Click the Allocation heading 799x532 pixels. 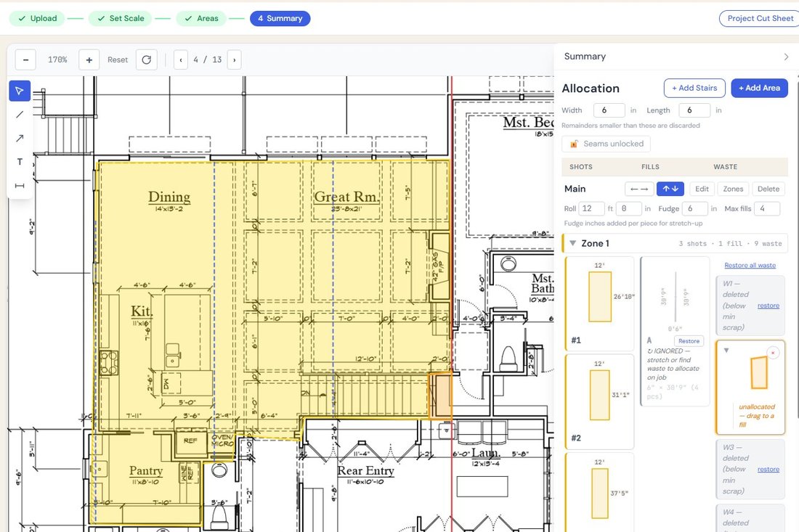click(x=590, y=89)
